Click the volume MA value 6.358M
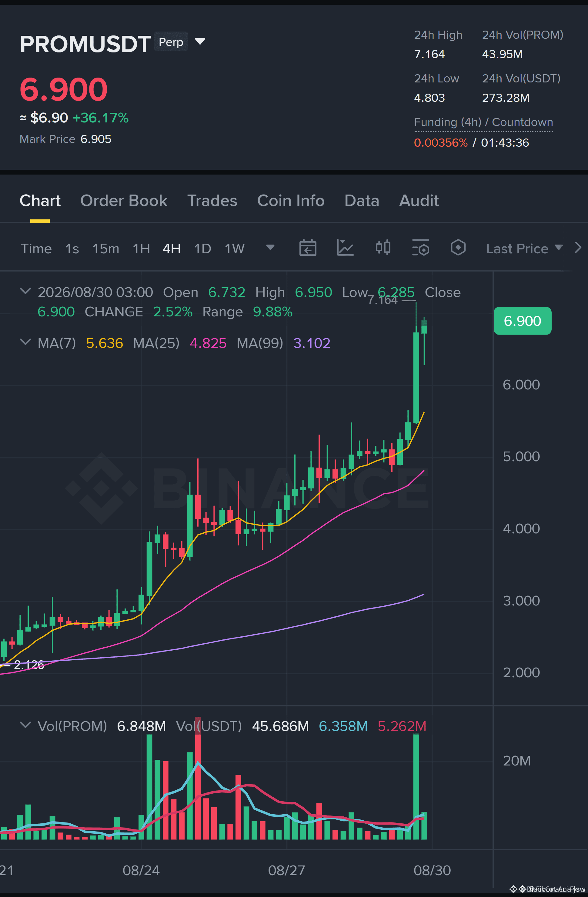 pyautogui.click(x=343, y=726)
